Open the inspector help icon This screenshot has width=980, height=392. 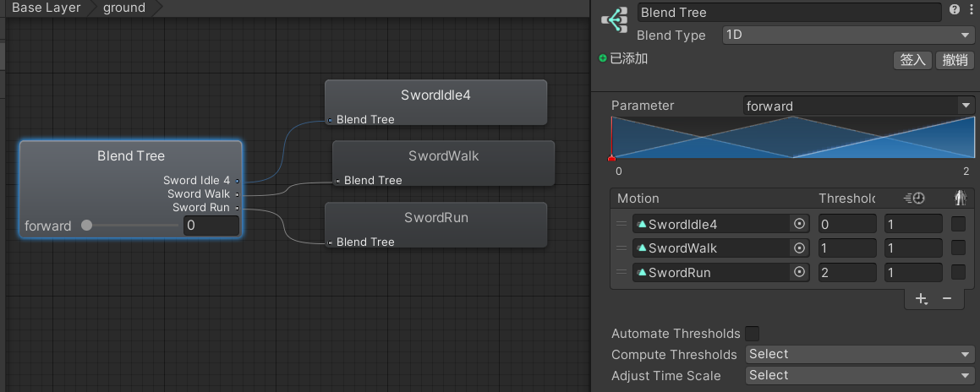pyautogui.click(x=955, y=10)
